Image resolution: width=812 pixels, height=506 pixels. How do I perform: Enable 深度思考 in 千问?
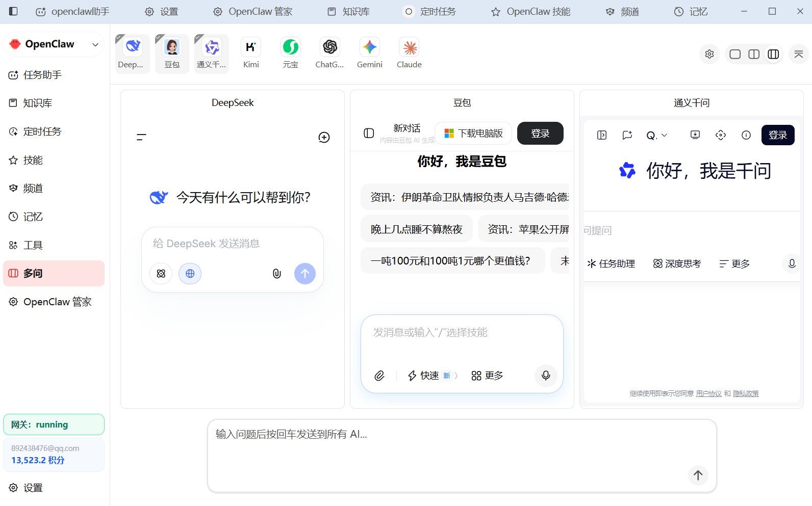677,263
